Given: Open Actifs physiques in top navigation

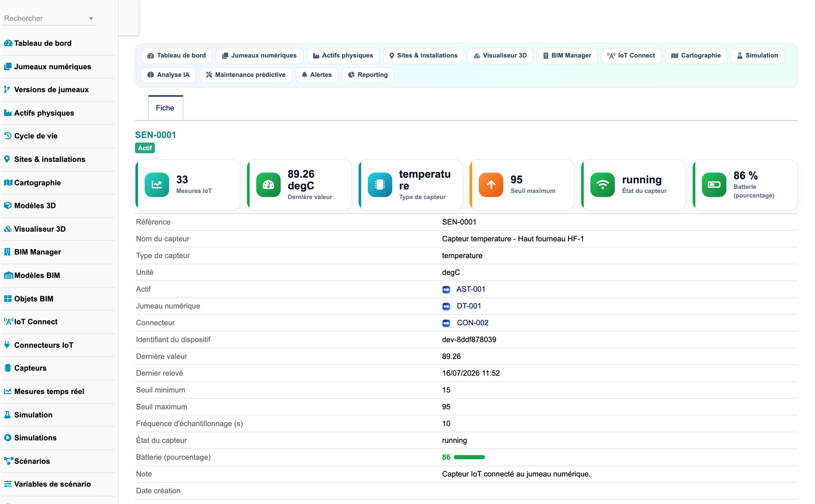Looking at the screenshot, I should pos(343,56).
